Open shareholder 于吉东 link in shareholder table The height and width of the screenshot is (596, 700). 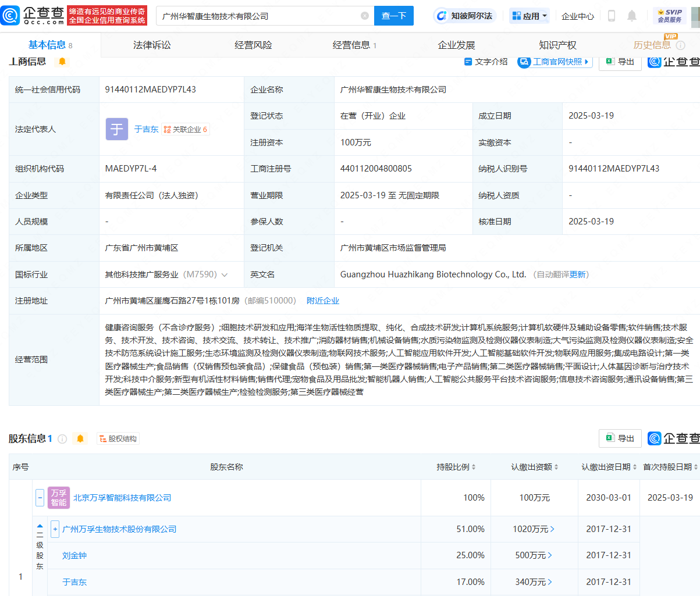(74, 582)
